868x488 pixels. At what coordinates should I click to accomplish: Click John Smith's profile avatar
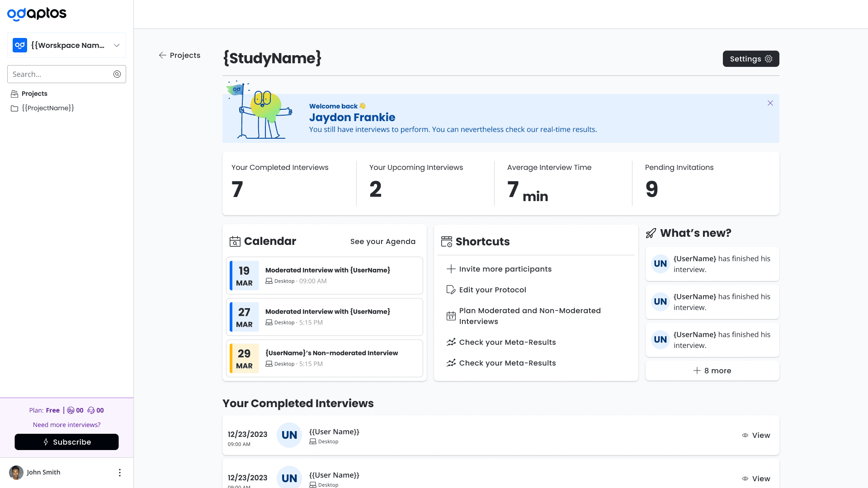click(16, 473)
